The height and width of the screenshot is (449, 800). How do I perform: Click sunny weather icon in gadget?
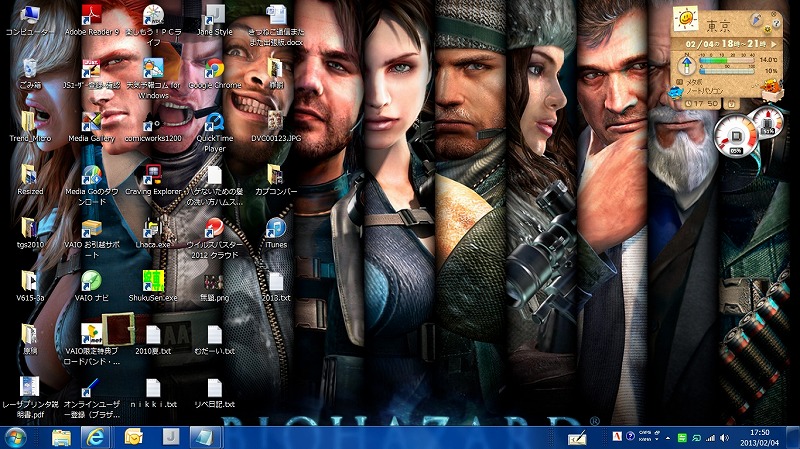click(685, 19)
